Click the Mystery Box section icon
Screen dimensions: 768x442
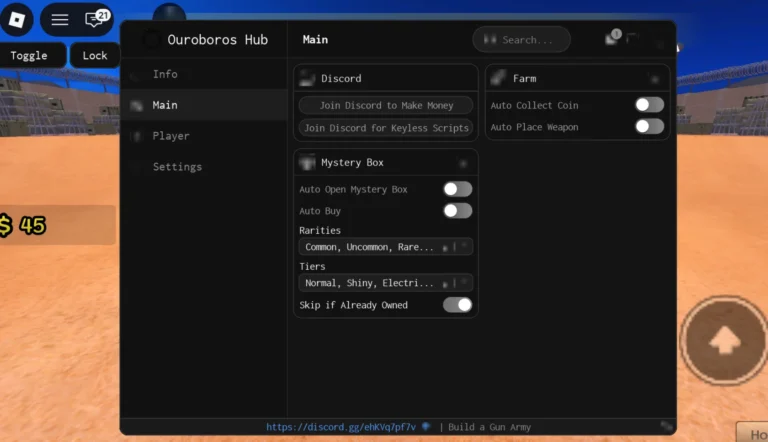[307, 162]
